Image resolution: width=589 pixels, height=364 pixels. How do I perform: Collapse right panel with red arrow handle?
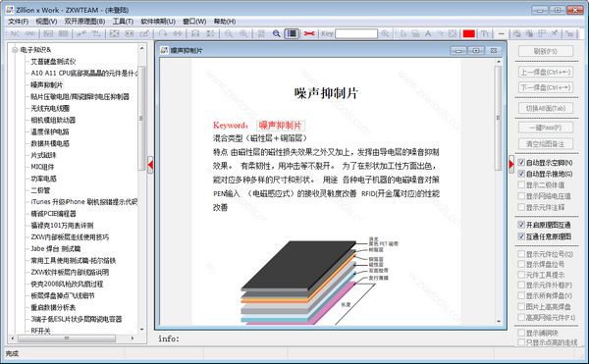pos(511,164)
